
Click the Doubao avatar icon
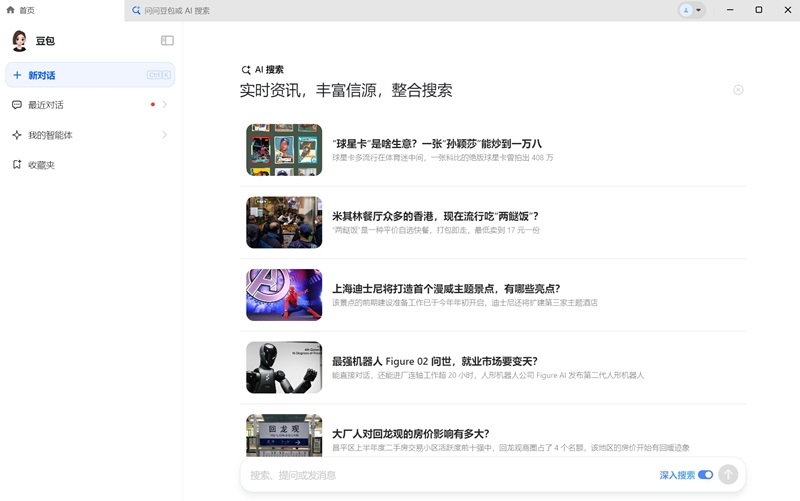coord(19,41)
